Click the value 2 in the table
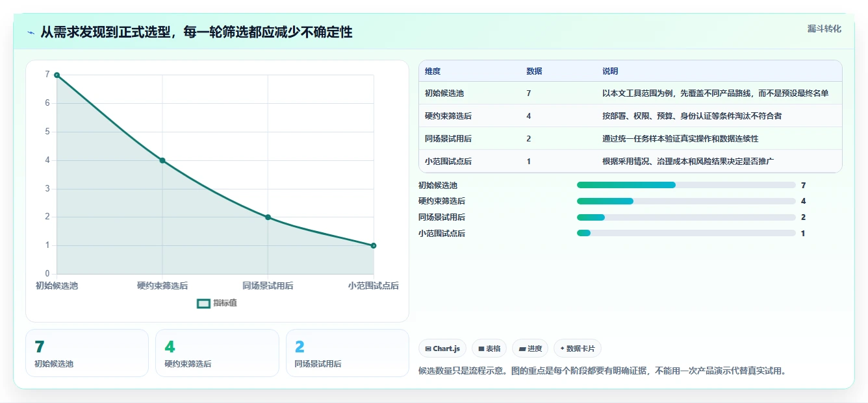The width and height of the screenshot is (868, 403). point(529,139)
